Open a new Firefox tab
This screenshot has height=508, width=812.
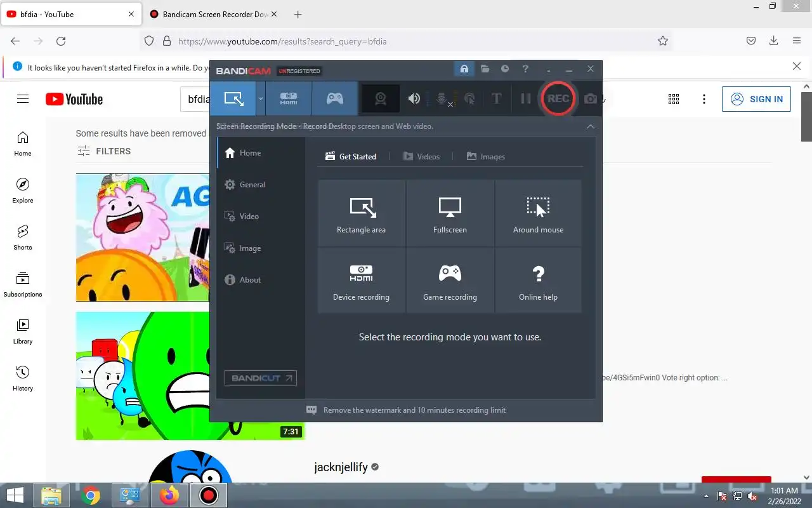click(298, 14)
